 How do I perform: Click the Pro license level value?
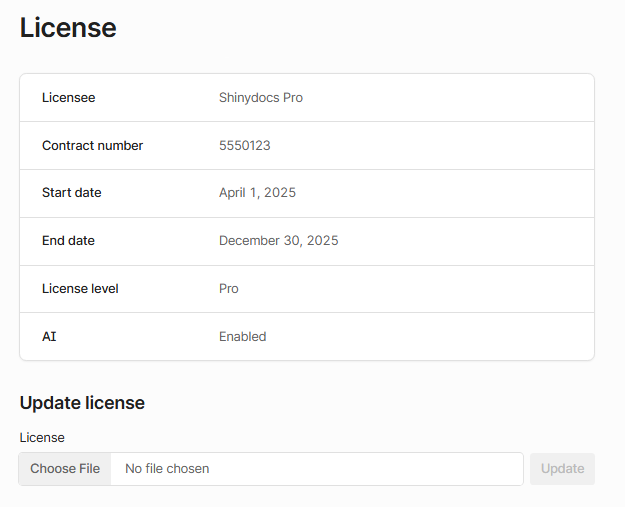pyautogui.click(x=229, y=289)
